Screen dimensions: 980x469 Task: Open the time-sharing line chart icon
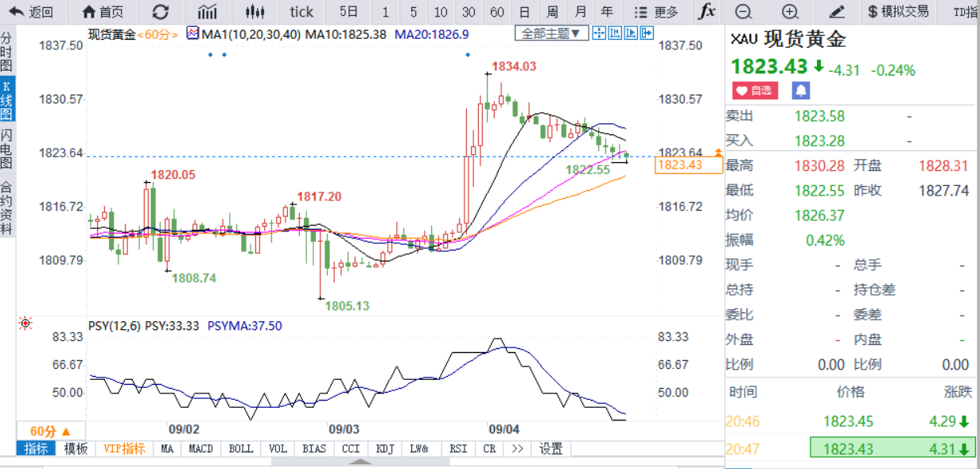coord(207,12)
